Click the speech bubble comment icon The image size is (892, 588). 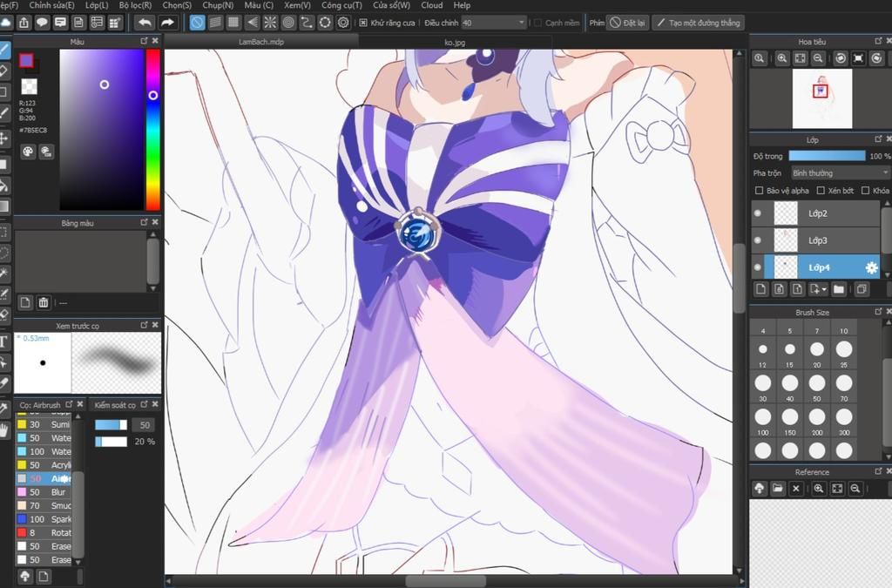click(x=42, y=23)
